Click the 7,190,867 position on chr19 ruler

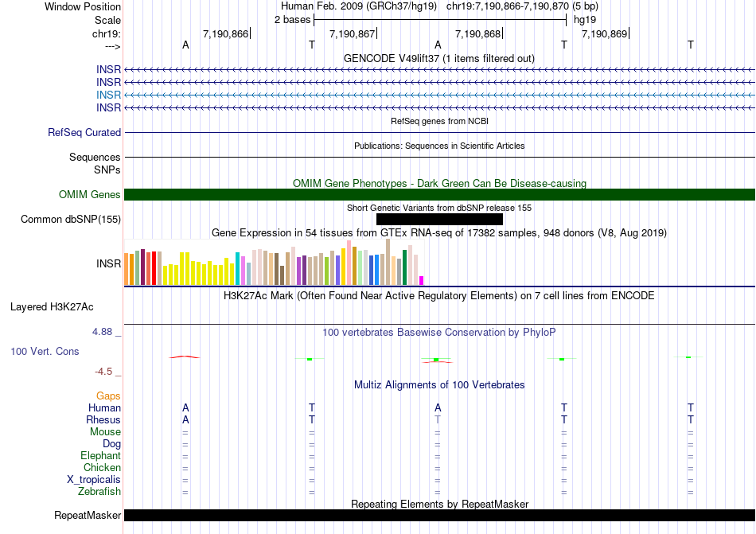(352, 33)
